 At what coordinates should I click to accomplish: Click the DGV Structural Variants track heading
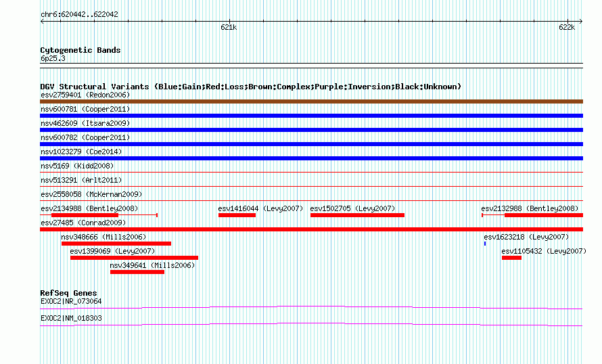251,87
